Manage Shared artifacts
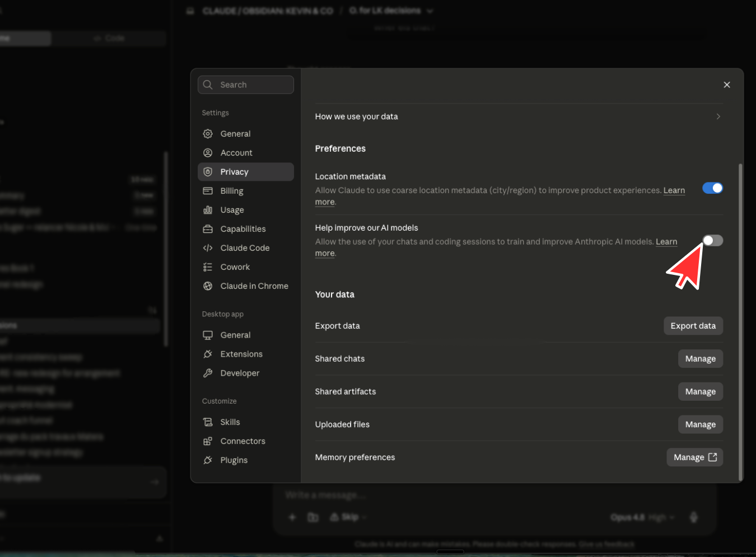756x557 pixels. [700, 392]
